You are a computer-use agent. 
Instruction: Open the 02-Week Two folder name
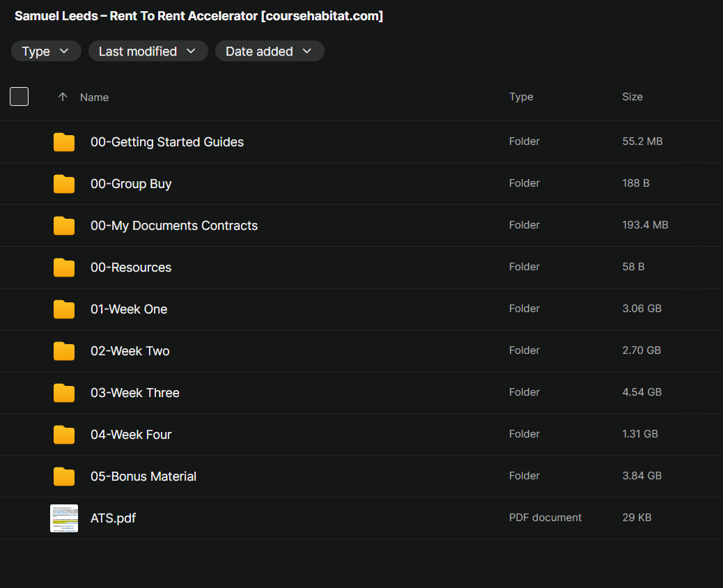click(x=130, y=351)
